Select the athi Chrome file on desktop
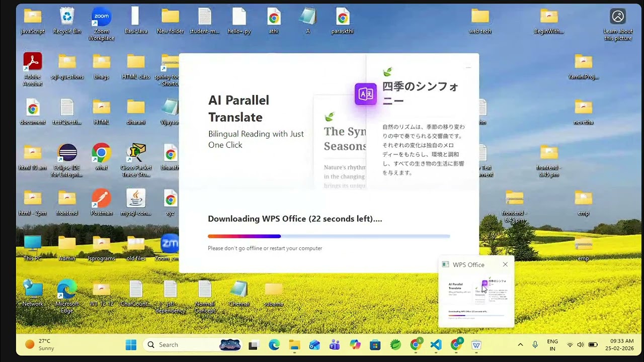 coord(274,21)
